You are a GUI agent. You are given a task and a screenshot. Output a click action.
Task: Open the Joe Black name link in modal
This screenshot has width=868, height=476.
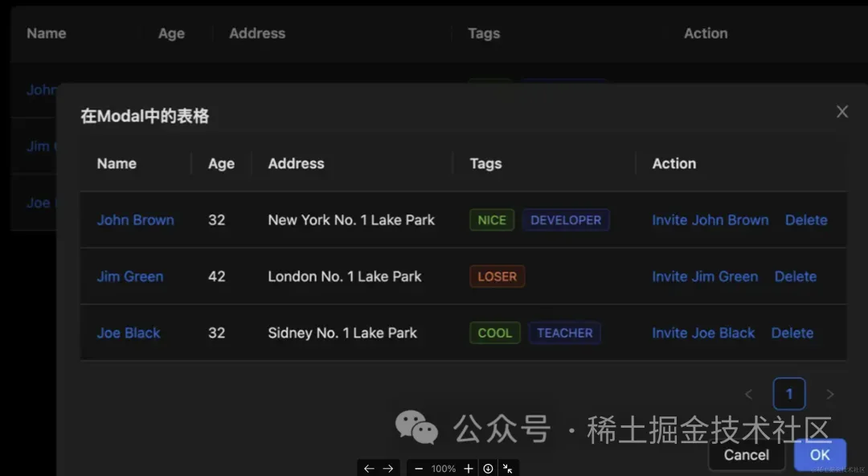pos(129,333)
